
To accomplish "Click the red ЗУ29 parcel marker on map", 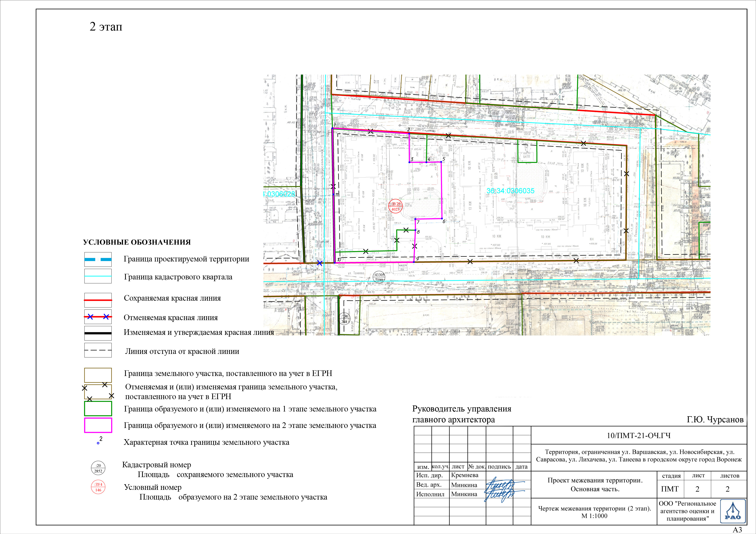I will (x=395, y=206).
